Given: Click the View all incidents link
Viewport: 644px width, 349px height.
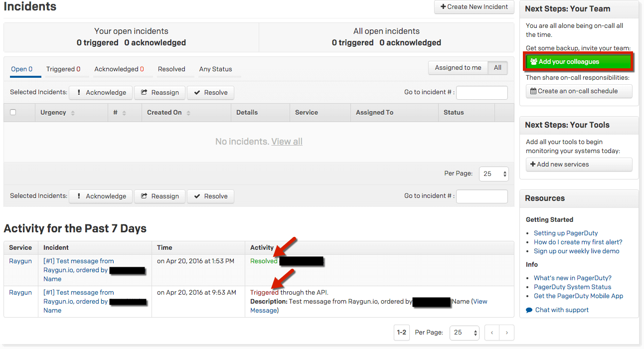Looking at the screenshot, I should coord(287,142).
